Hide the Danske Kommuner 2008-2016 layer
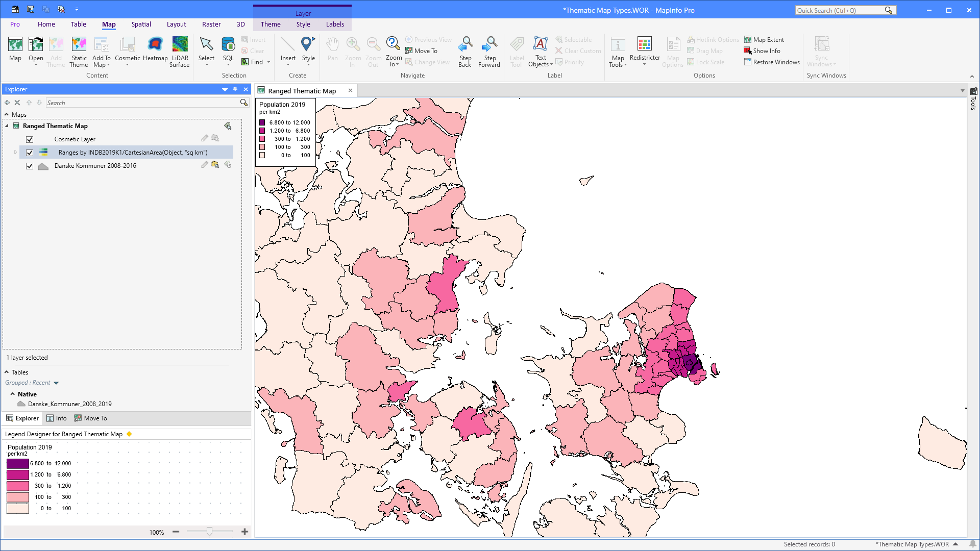This screenshot has height=551, width=980. click(30, 165)
